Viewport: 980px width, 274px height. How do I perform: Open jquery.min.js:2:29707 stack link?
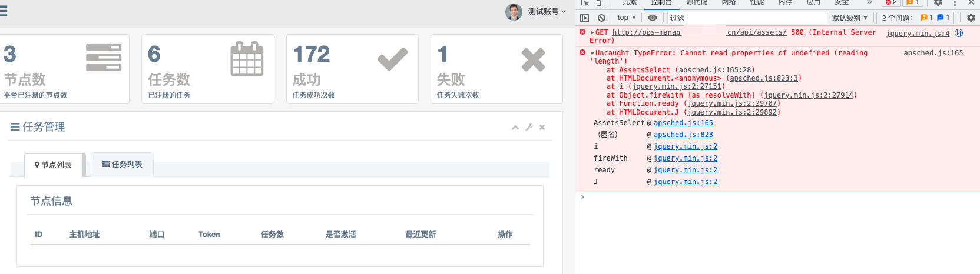732,103
